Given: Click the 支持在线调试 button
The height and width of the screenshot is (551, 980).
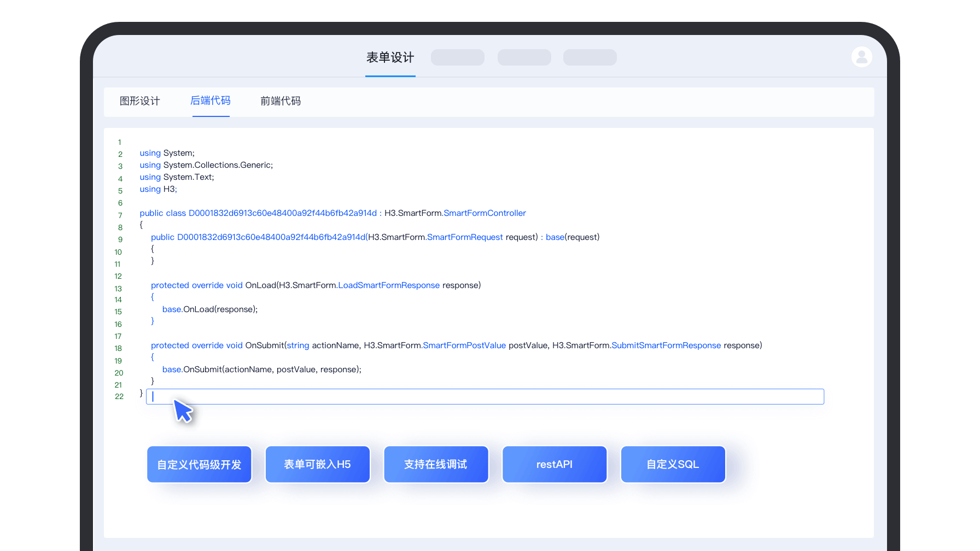Looking at the screenshot, I should [x=436, y=465].
